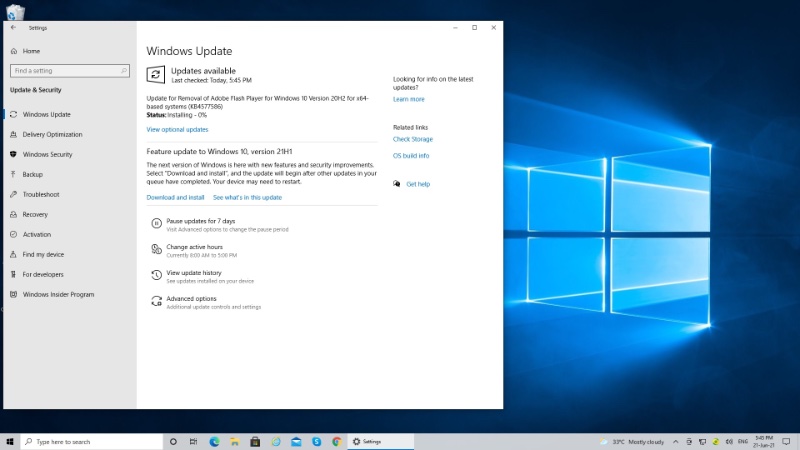Open Check Storage related link
Image resolution: width=800 pixels, height=450 pixels.
[412, 139]
